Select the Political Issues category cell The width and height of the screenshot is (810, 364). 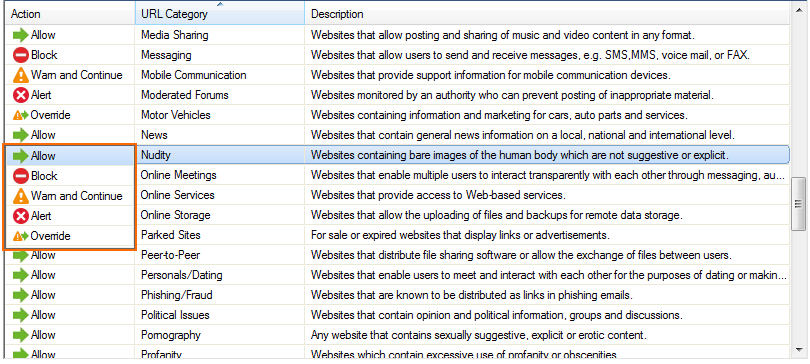pos(220,315)
